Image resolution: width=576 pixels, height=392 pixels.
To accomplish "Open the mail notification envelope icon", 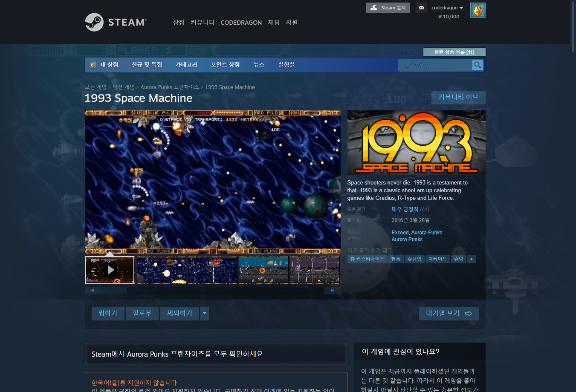I will [x=421, y=8].
